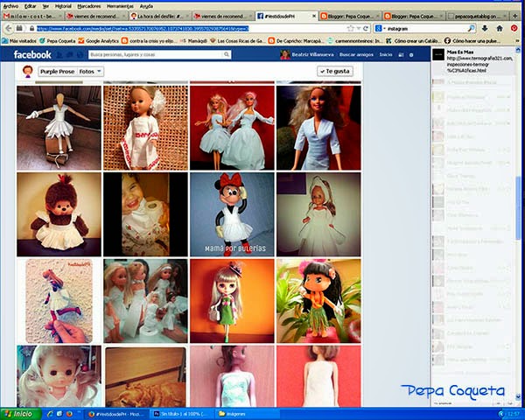This screenshot has height=420, width=525.
Task: Switch to the Gmail low-cost tab
Action: pyautogui.click(x=32, y=16)
